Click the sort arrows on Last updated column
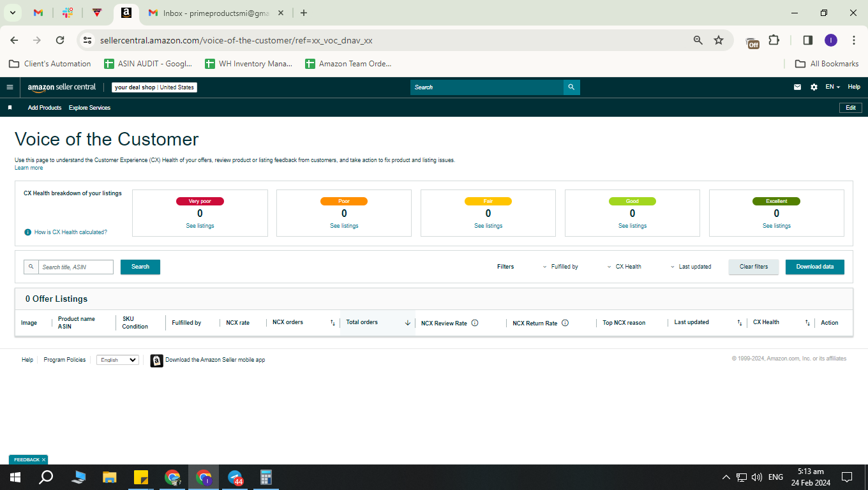 740,323
